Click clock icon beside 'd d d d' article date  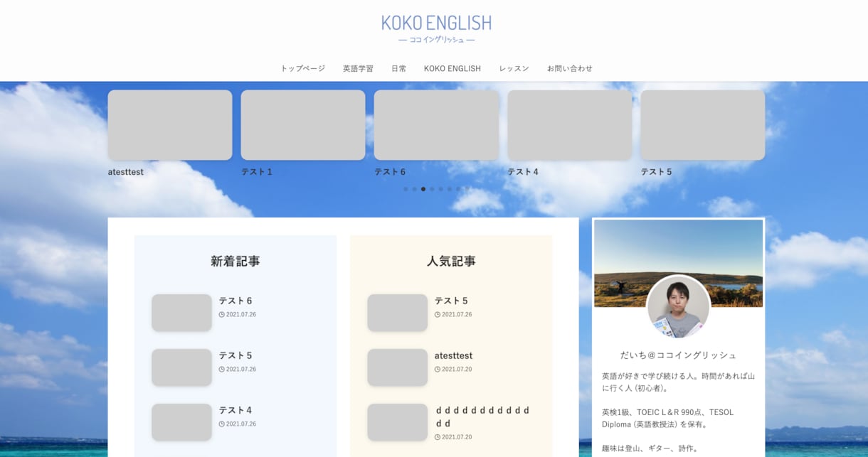[x=438, y=437]
